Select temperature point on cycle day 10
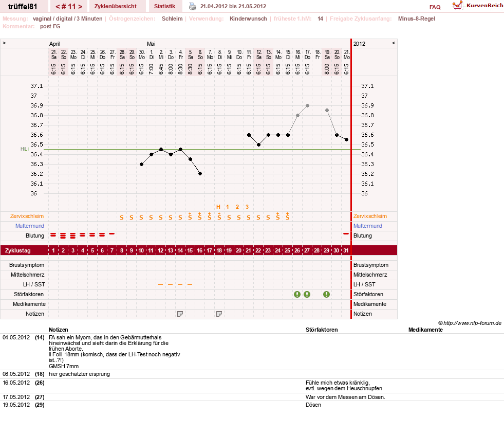This screenshot has height=435, width=504. [x=141, y=164]
